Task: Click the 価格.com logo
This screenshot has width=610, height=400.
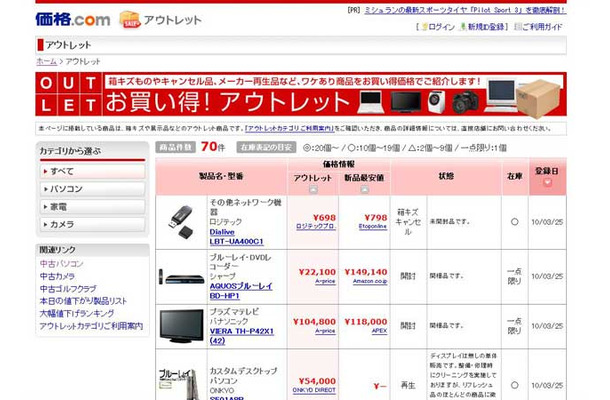Action: [73, 19]
